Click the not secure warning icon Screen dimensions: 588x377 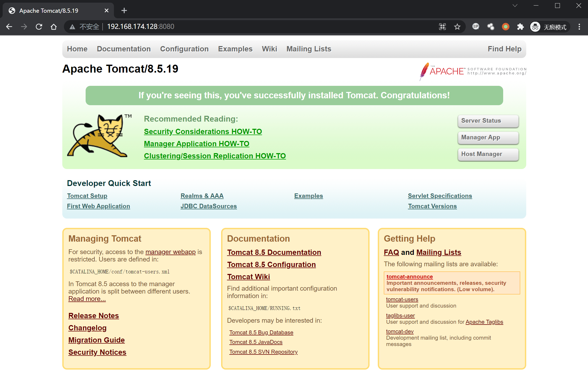coord(72,26)
